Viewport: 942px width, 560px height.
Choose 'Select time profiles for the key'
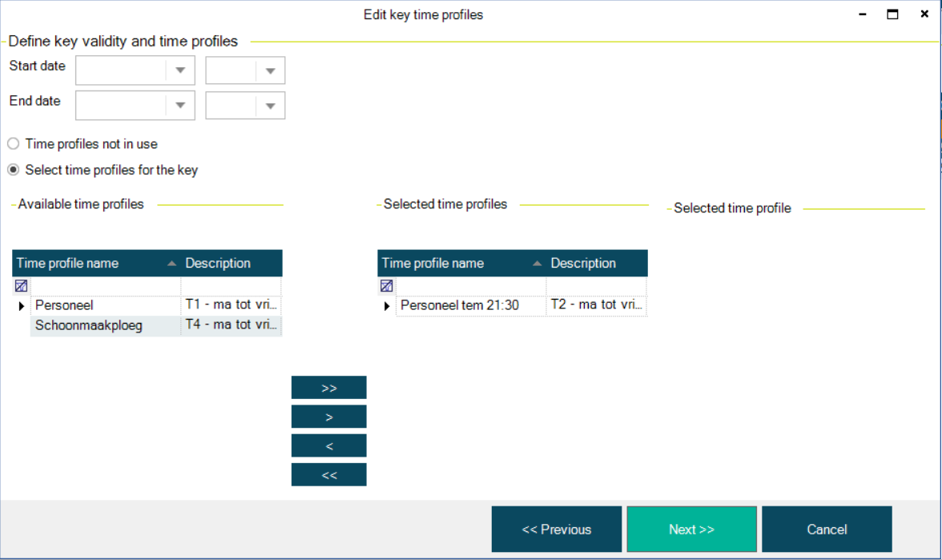[x=14, y=170]
